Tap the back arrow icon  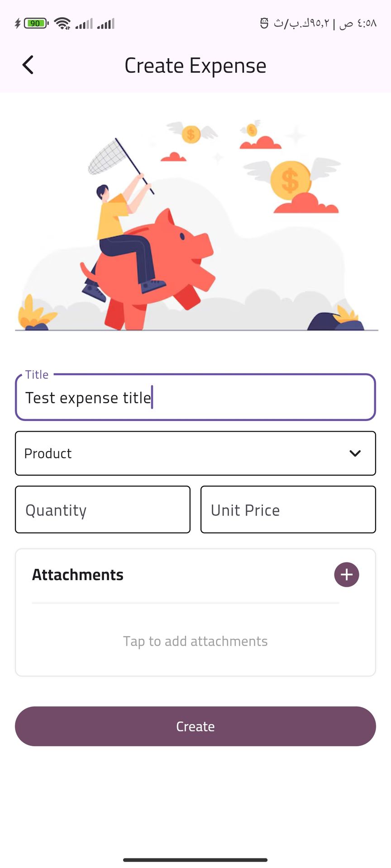(28, 65)
